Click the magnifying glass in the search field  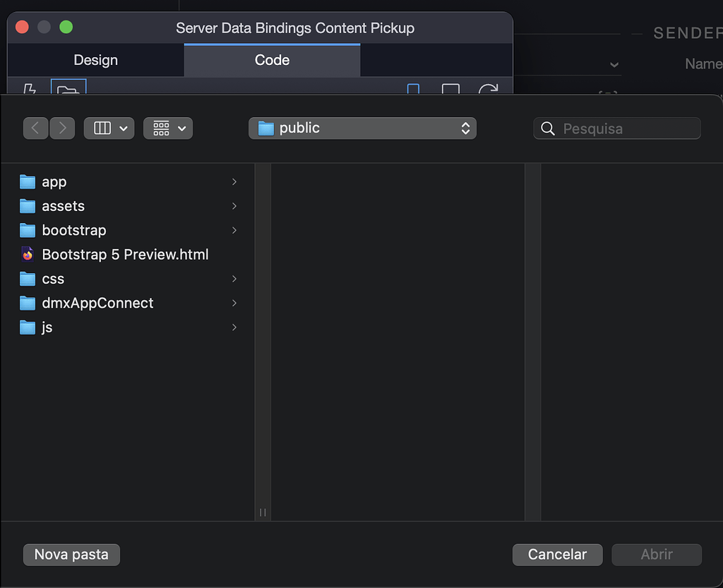[548, 128]
